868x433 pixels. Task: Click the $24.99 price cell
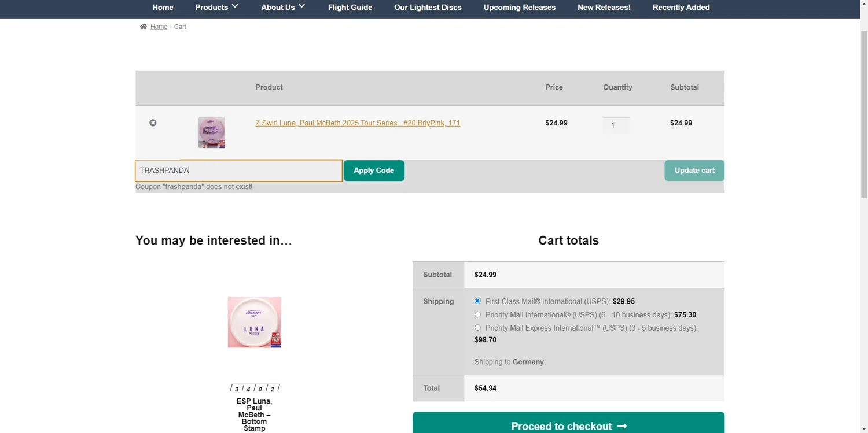click(556, 123)
